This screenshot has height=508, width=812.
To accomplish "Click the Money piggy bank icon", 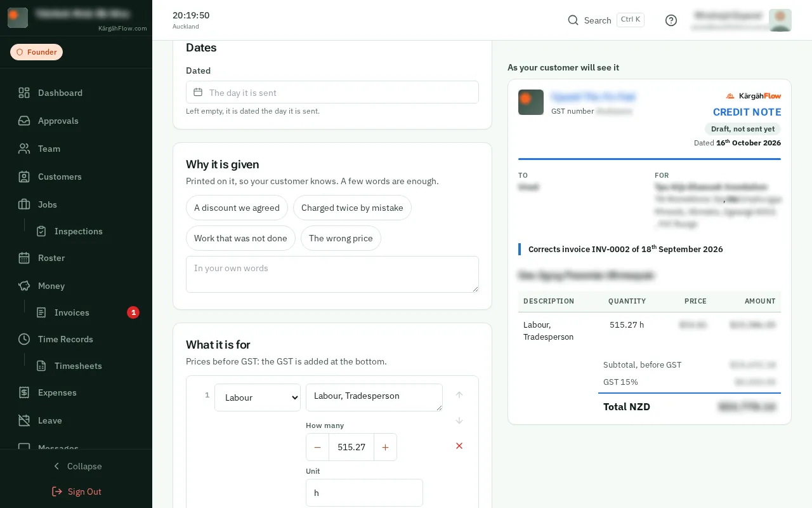I will point(24,286).
